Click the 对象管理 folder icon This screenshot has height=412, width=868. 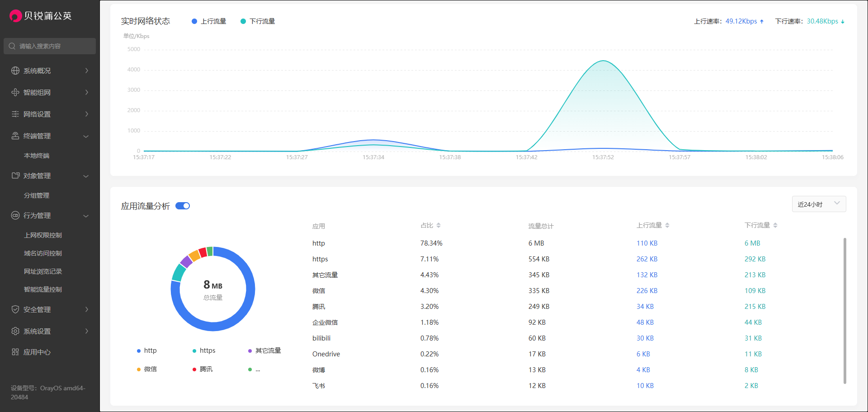pos(15,175)
